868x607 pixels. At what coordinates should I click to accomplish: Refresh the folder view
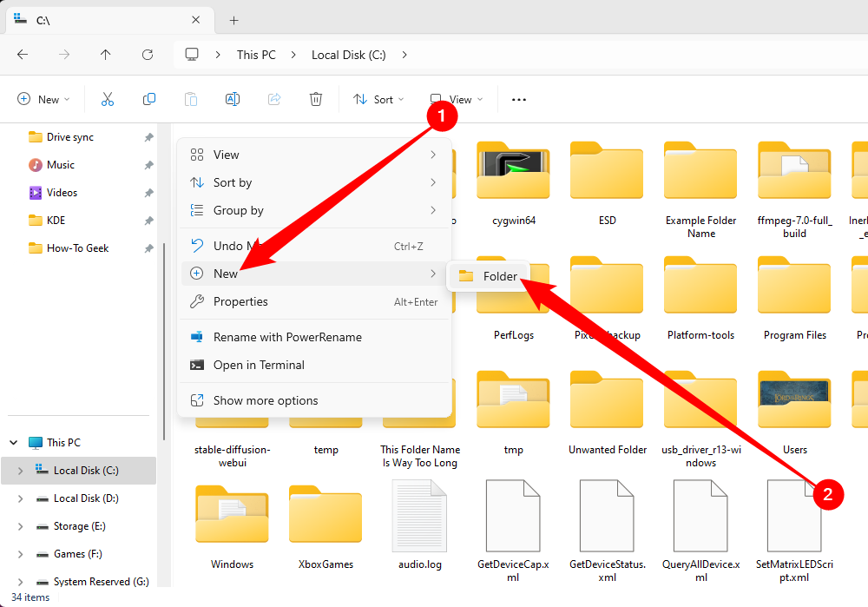148,55
